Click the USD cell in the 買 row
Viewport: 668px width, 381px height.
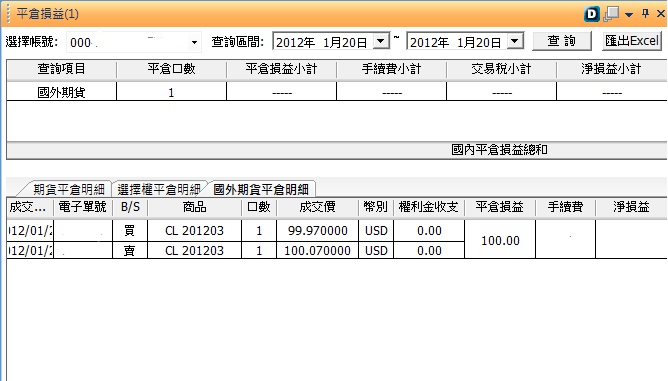coord(376,231)
